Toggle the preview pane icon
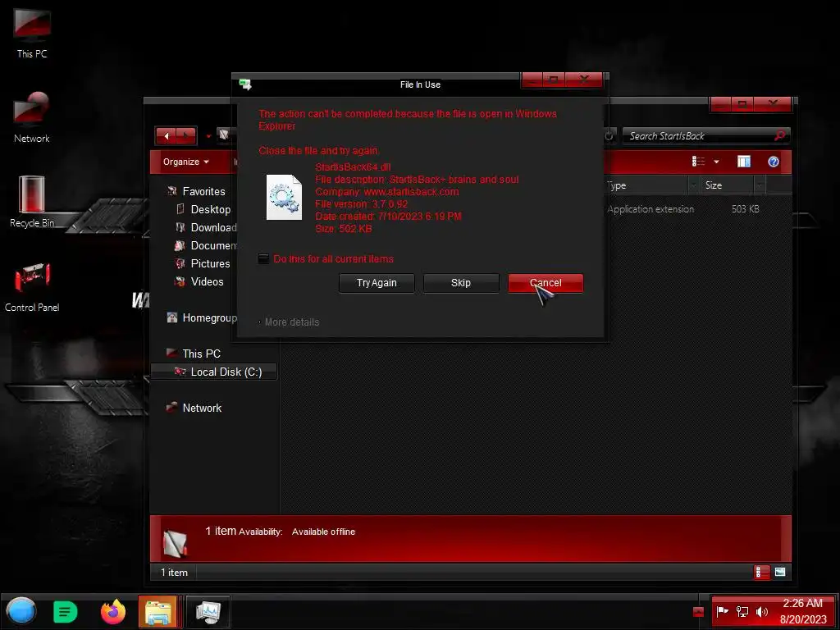The height and width of the screenshot is (630, 840). [743, 162]
